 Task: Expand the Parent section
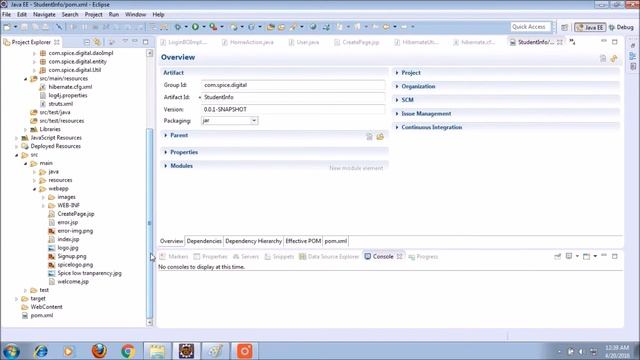point(166,135)
